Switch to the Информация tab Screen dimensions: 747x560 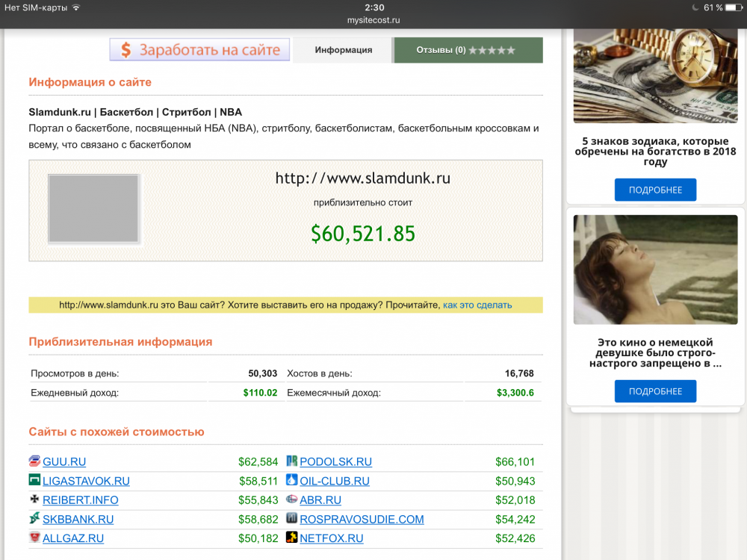343,50
